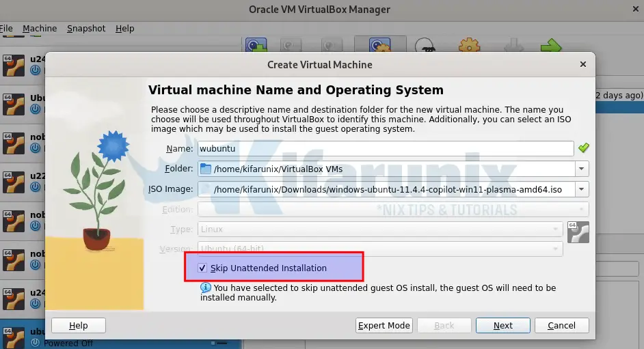Viewport: 644px width, 349px height.
Task: Click the OS icon of the Ubu VM
Action: [14, 104]
